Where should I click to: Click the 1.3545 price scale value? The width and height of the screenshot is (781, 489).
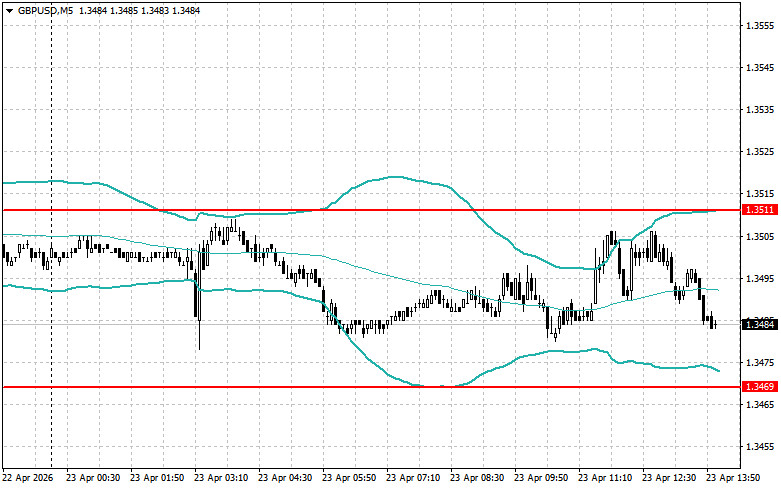[760, 67]
